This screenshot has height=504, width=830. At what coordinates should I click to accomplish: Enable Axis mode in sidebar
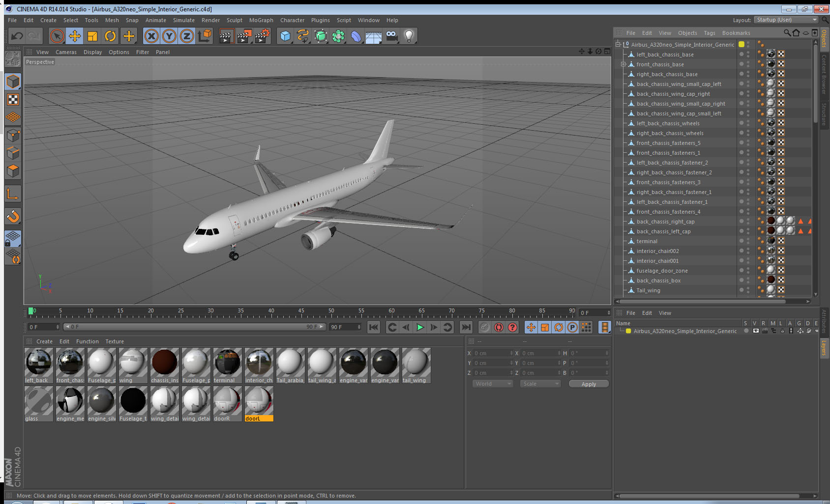click(x=13, y=194)
